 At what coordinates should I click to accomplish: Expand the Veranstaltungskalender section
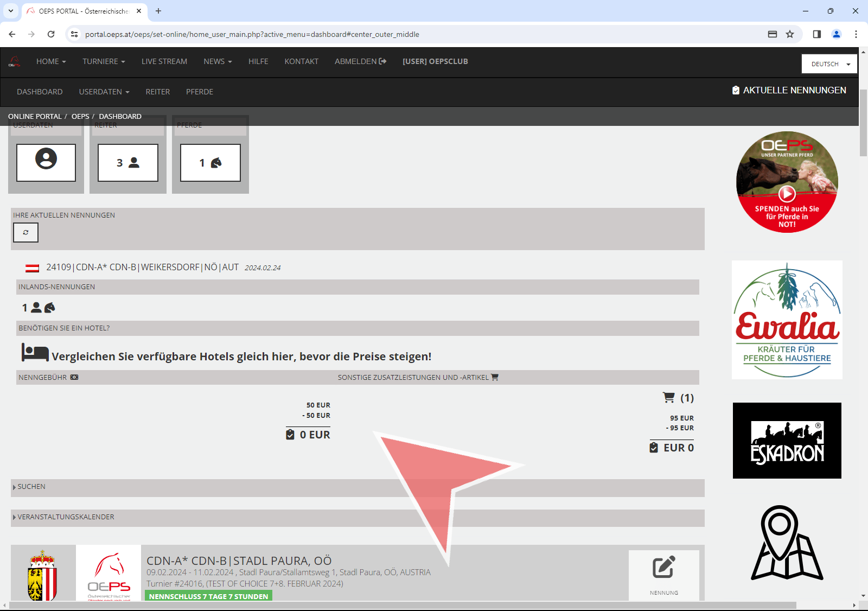[x=65, y=517]
